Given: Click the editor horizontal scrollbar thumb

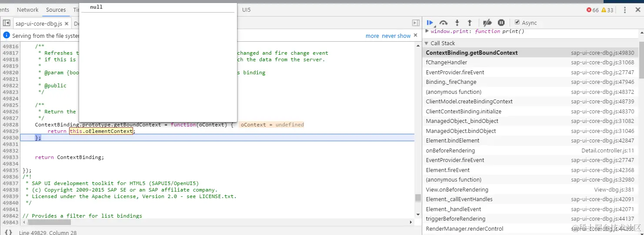Looking at the screenshot, I should [49, 222].
